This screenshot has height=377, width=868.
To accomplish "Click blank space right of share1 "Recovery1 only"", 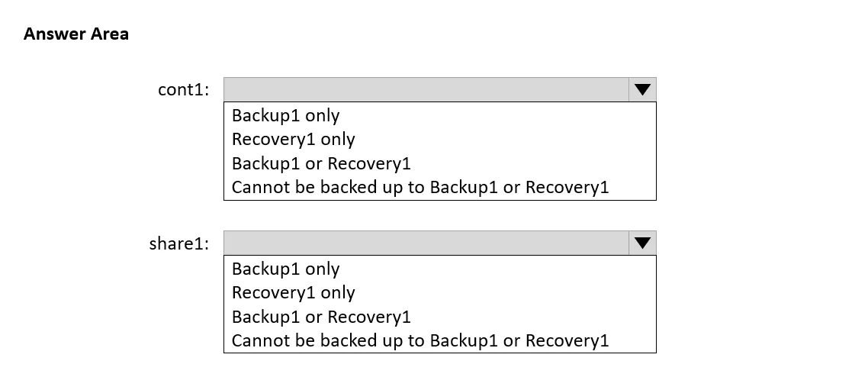I will click(x=505, y=292).
